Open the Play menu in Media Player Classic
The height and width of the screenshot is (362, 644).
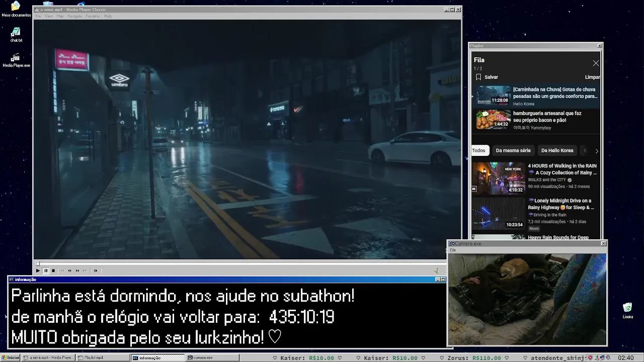point(60,16)
